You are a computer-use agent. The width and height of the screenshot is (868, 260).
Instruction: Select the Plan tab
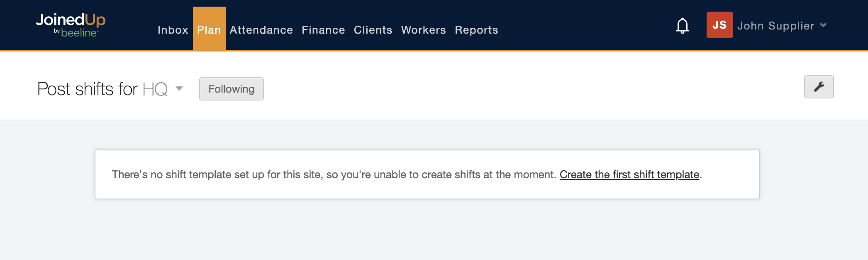tap(209, 30)
